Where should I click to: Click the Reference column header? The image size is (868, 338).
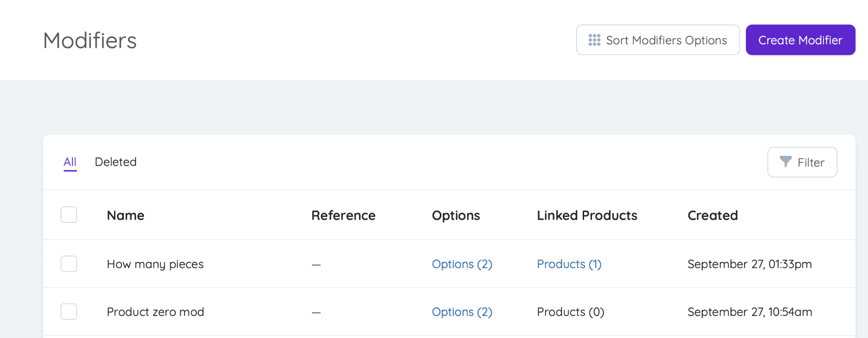[x=343, y=215]
